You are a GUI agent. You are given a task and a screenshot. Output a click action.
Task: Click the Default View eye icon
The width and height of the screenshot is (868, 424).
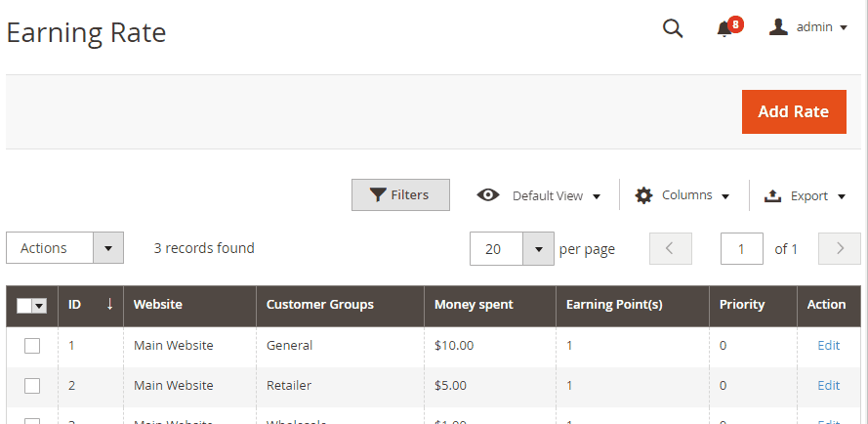487,194
